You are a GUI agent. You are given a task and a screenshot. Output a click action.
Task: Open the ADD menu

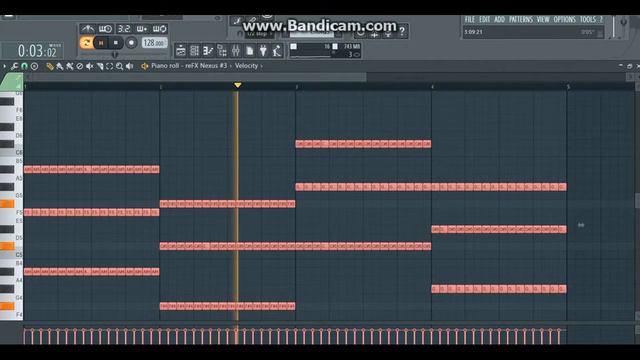[x=500, y=20]
